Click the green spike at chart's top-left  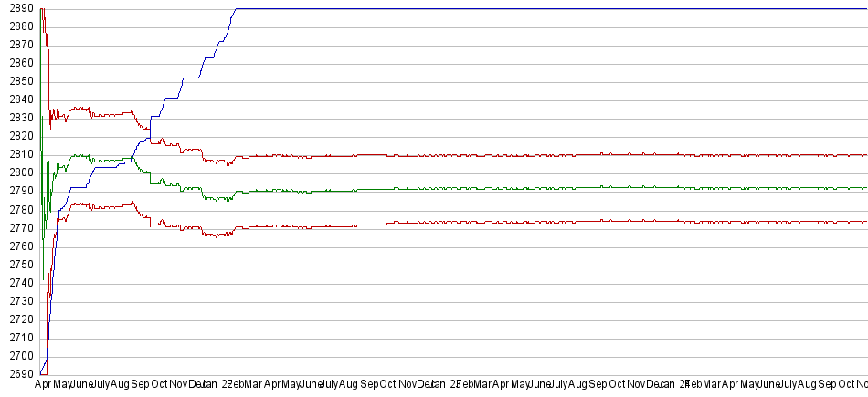tap(41, 55)
